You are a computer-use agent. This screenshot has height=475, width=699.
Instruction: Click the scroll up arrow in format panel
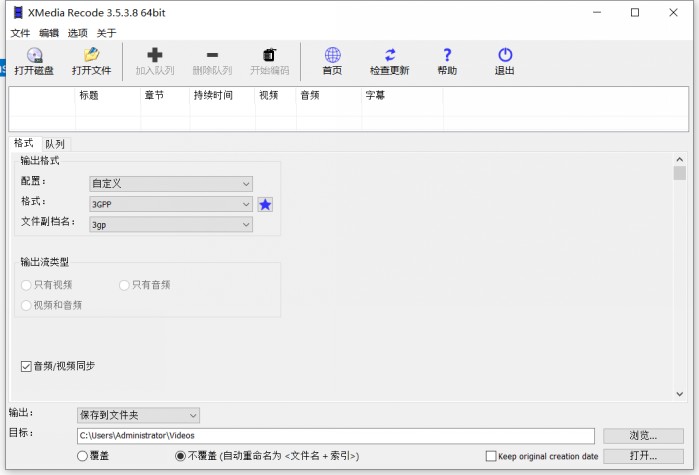tap(679, 160)
